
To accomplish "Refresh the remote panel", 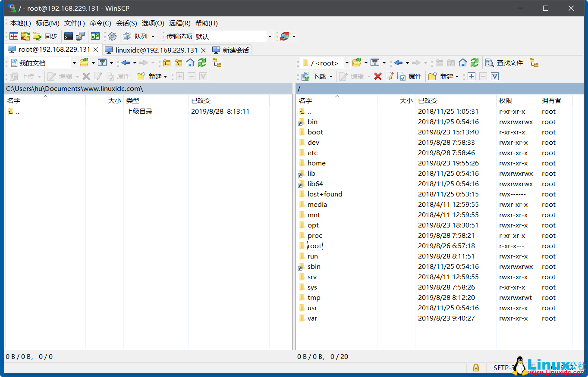I will coord(475,62).
